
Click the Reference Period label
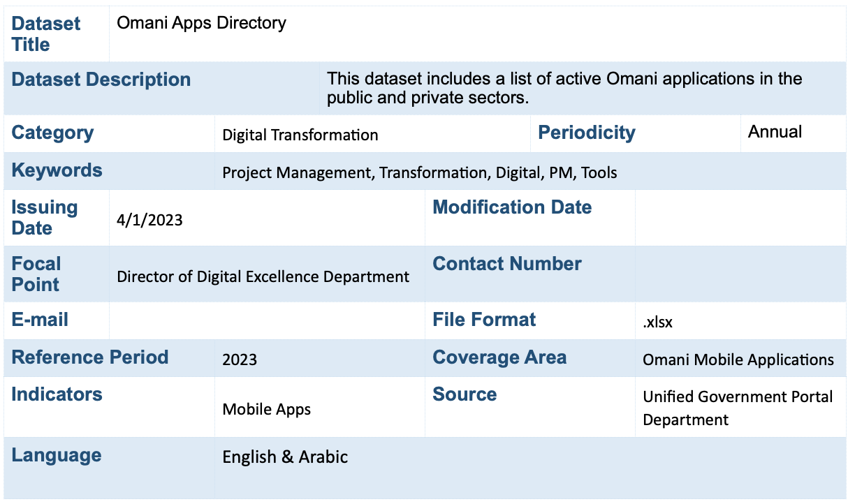[x=90, y=357]
